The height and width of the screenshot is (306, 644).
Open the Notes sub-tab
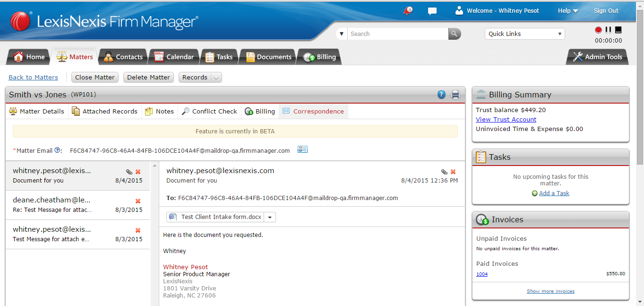[x=159, y=111]
